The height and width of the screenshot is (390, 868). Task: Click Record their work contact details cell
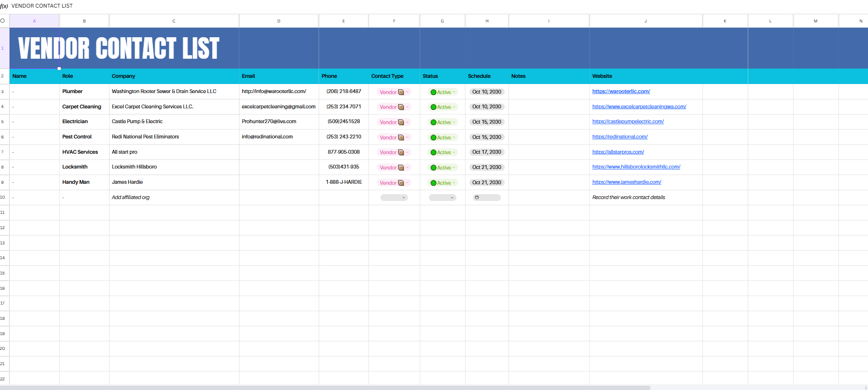point(646,198)
